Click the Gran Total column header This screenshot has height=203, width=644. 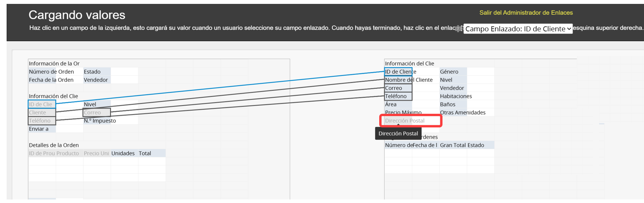(x=453, y=145)
